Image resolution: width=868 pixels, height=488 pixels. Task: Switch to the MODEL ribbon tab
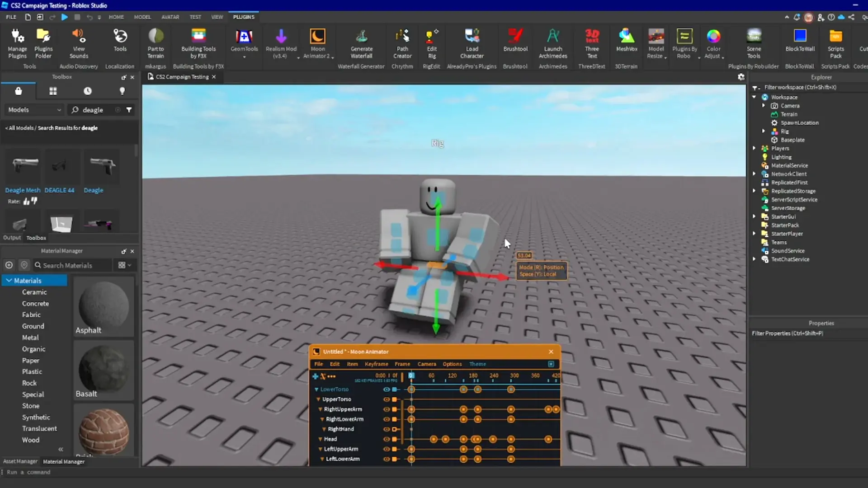[142, 17]
